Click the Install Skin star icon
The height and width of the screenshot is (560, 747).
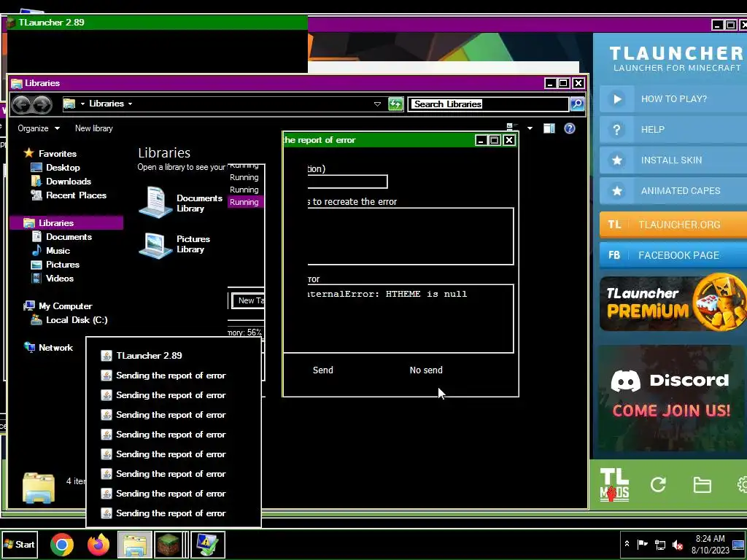pyautogui.click(x=617, y=160)
